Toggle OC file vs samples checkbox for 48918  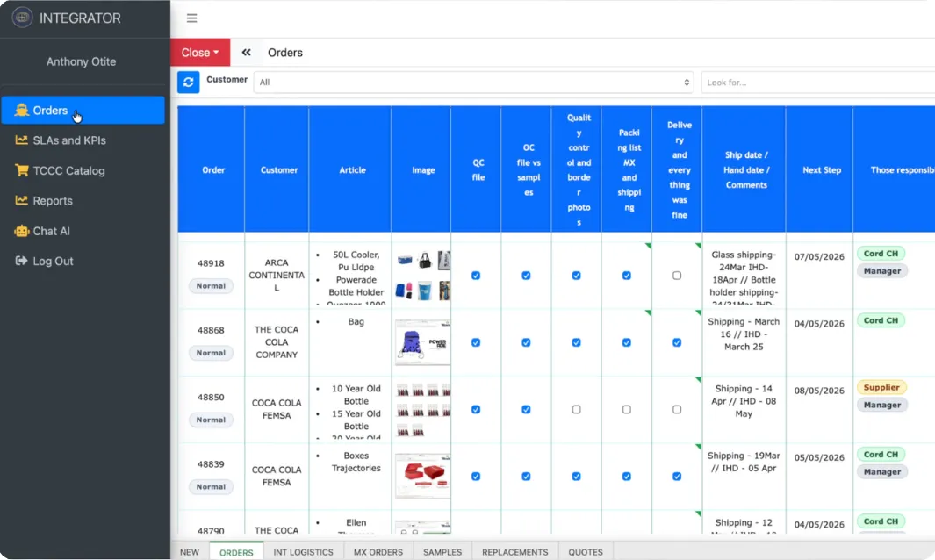[526, 276]
